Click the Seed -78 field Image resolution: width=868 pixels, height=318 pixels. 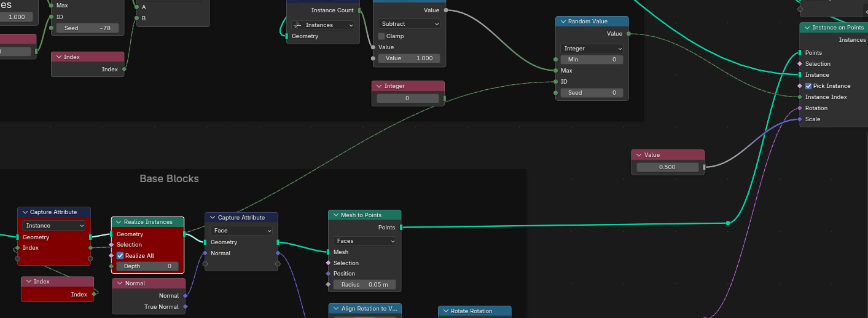(x=87, y=28)
